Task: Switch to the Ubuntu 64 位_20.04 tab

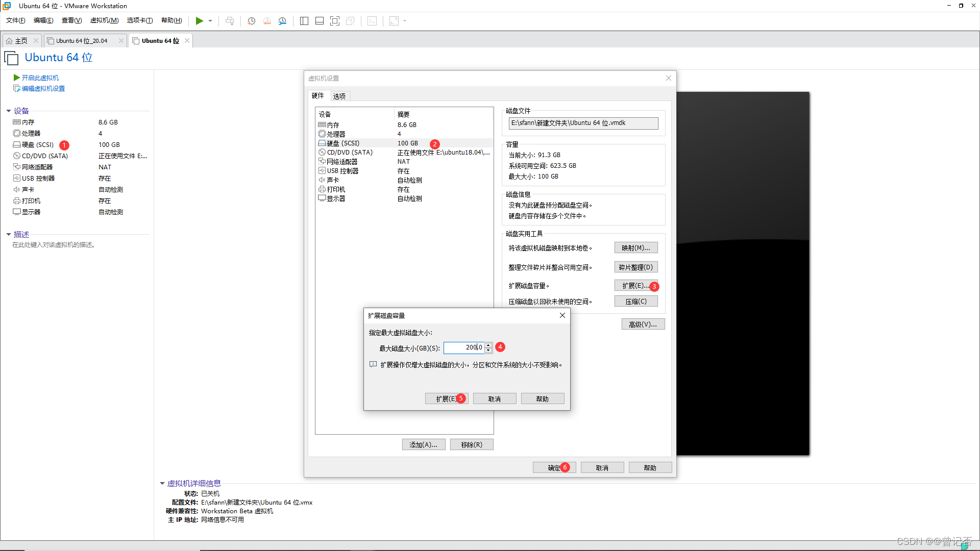Action: point(82,41)
